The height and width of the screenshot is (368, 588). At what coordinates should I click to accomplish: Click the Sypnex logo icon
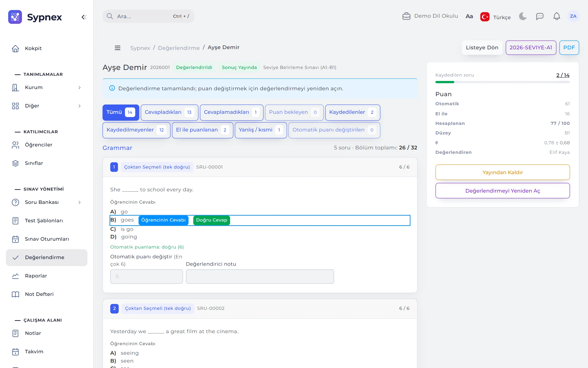(15, 17)
